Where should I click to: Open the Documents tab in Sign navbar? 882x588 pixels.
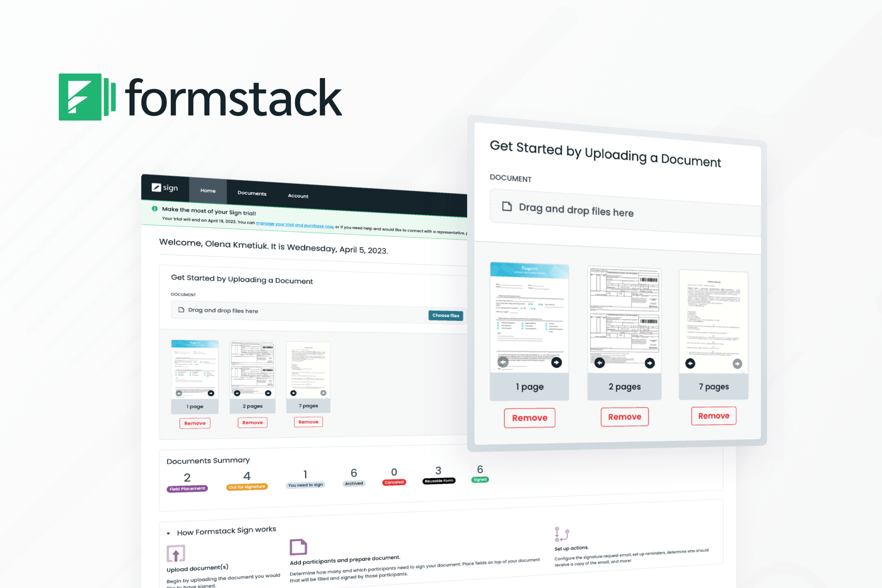(252, 193)
